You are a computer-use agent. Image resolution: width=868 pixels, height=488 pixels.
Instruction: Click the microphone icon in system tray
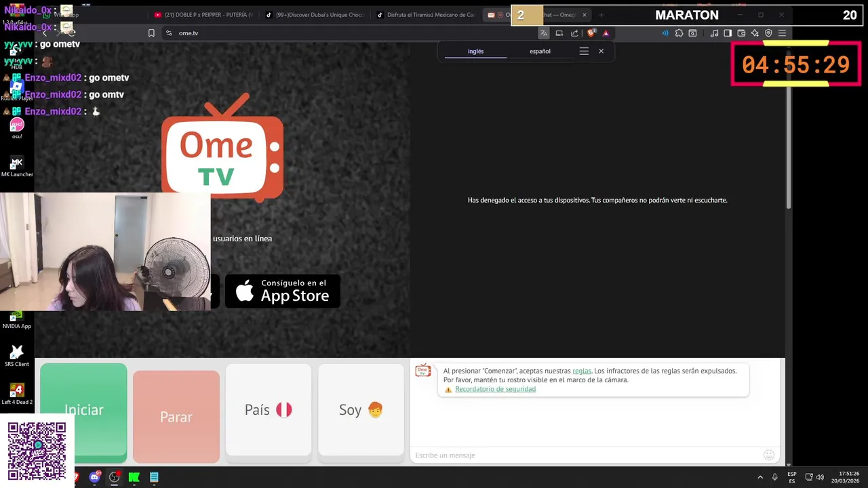[774, 477]
